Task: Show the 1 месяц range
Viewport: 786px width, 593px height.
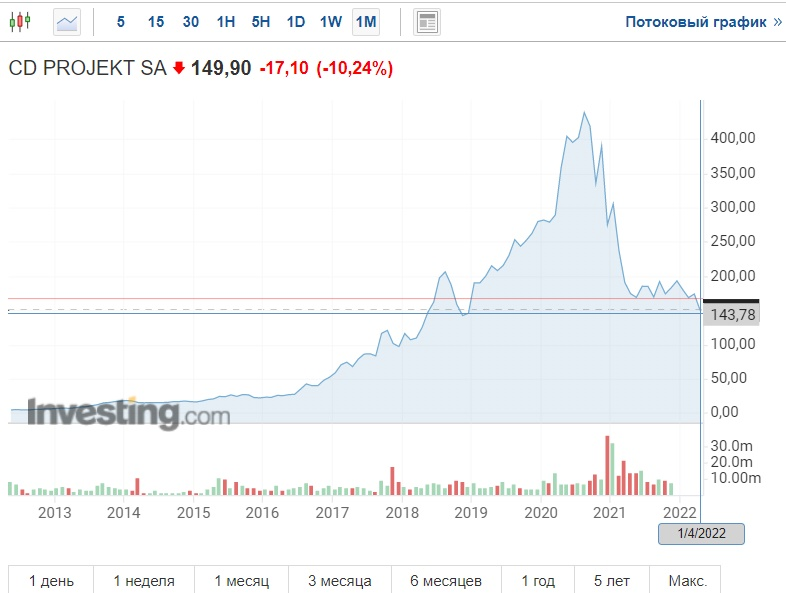Action: 242,580
